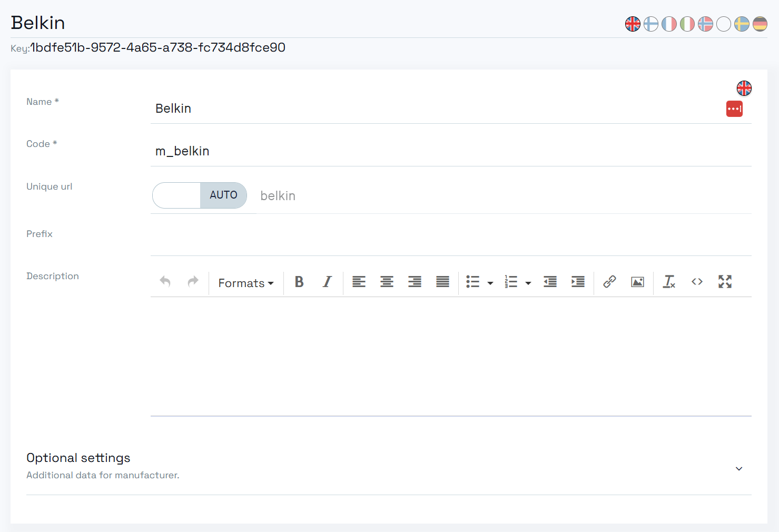Toggle fullscreen editor mode
The width and height of the screenshot is (779, 532).
725,282
